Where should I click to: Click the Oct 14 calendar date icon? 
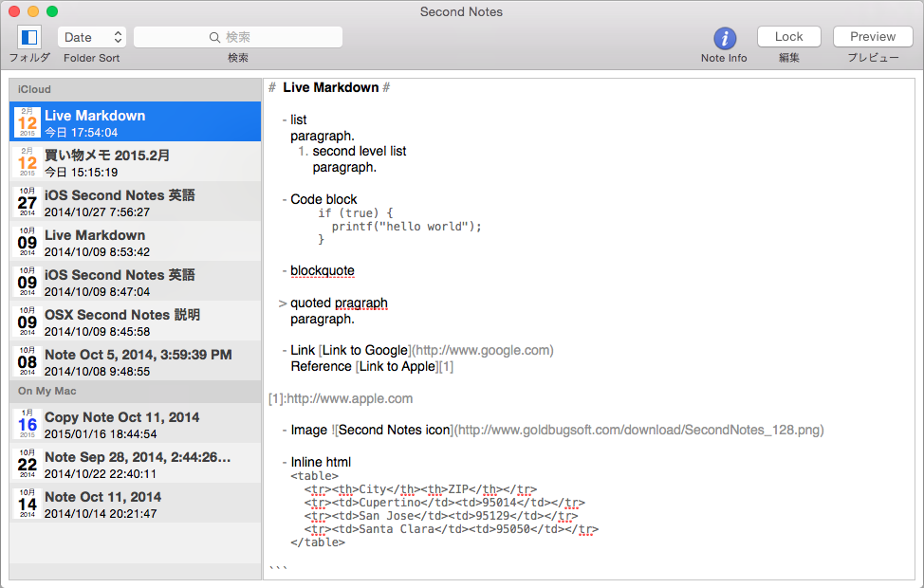[28, 504]
